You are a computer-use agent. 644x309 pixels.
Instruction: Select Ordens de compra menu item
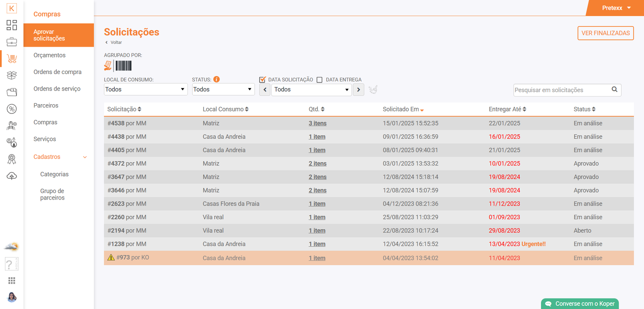pos(58,72)
